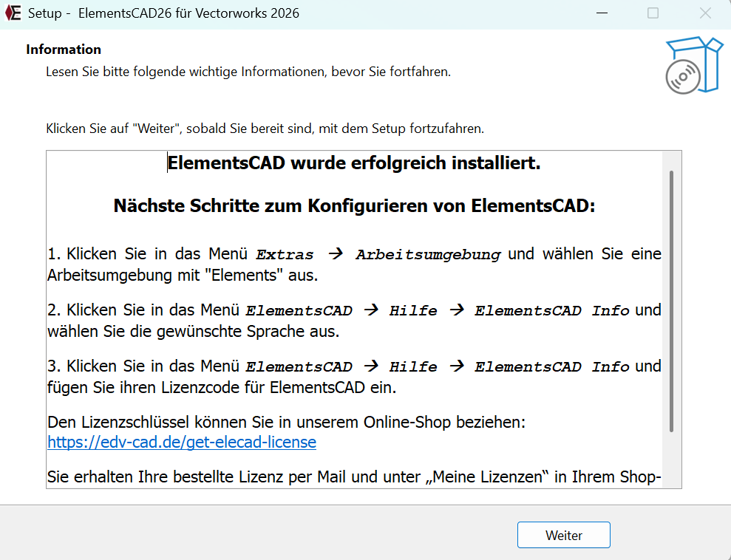Click the "Lesen Sie bitte folgende" subtitle text
The image size is (731, 560).
pyautogui.click(x=248, y=72)
